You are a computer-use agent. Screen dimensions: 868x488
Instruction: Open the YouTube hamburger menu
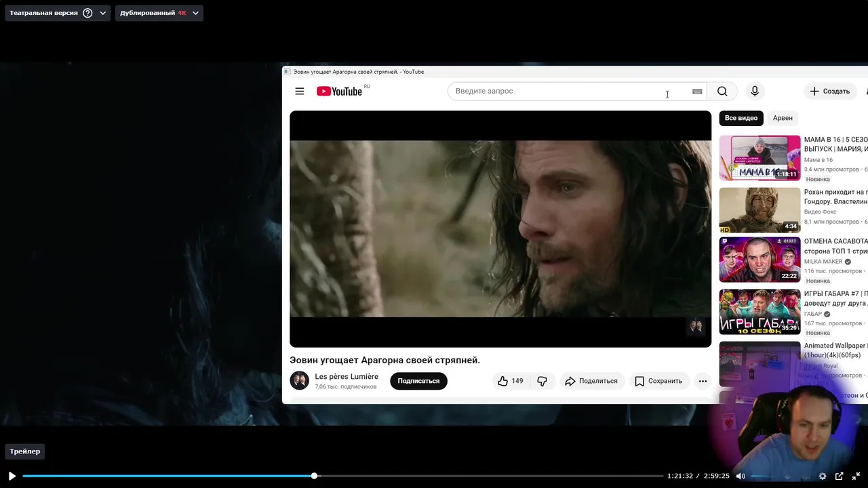[x=300, y=91]
